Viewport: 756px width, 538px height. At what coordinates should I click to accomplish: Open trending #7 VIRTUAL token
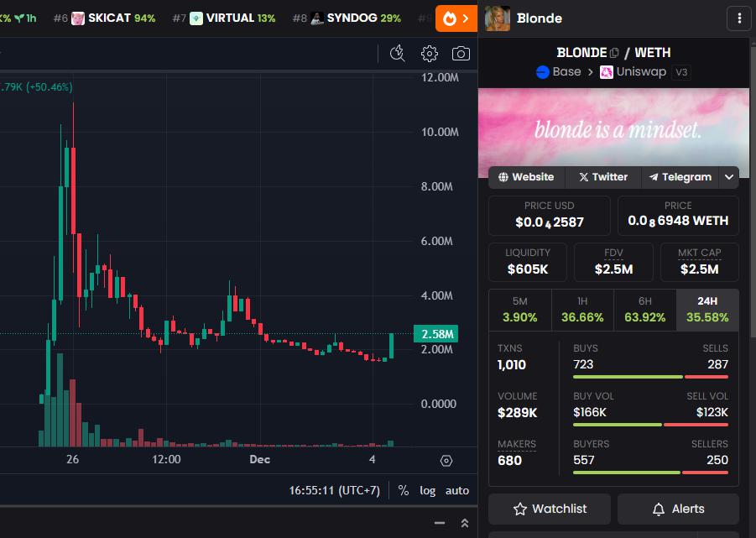pos(224,18)
